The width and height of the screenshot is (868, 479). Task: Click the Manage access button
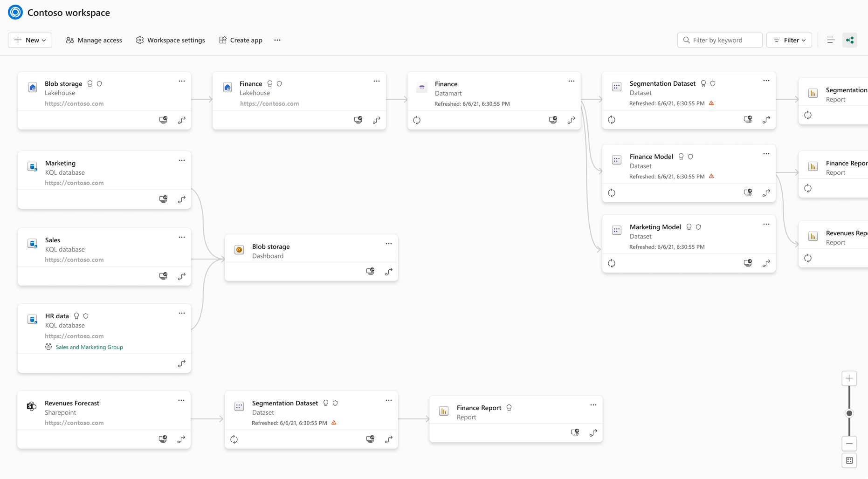(x=93, y=40)
